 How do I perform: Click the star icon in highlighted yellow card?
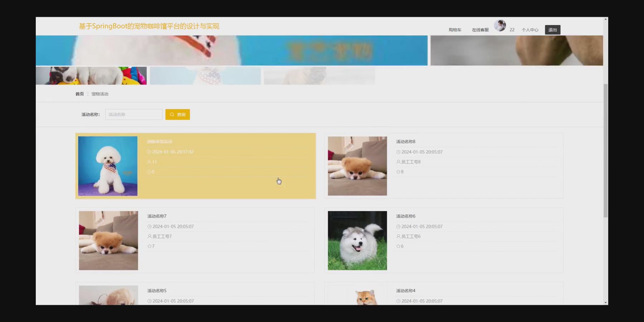tap(149, 172)
